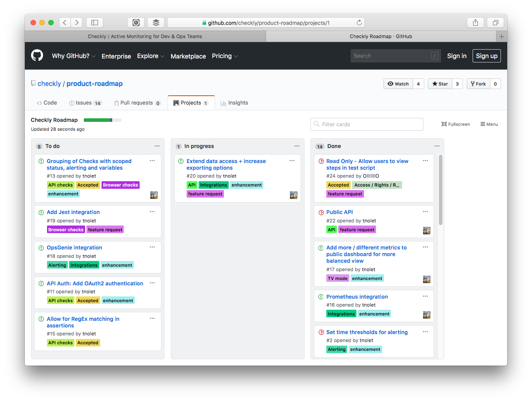Image resolution: width=532 pixels, height=401 pixels.
Task: Click the Safari back navigation arrow
Action: click(x=65, y=23)
